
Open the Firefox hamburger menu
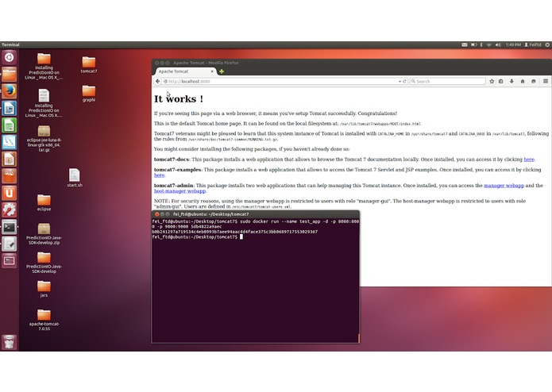tap(546, 81)
